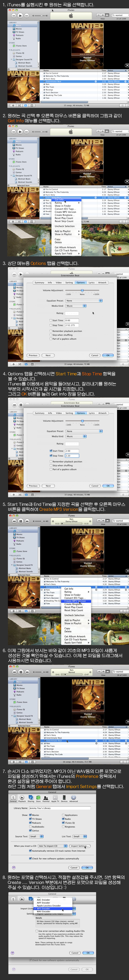Adjust Volume Adjustment slider in step 3 dialog
This screenshot has height=980, width=129.
(82, 291)
